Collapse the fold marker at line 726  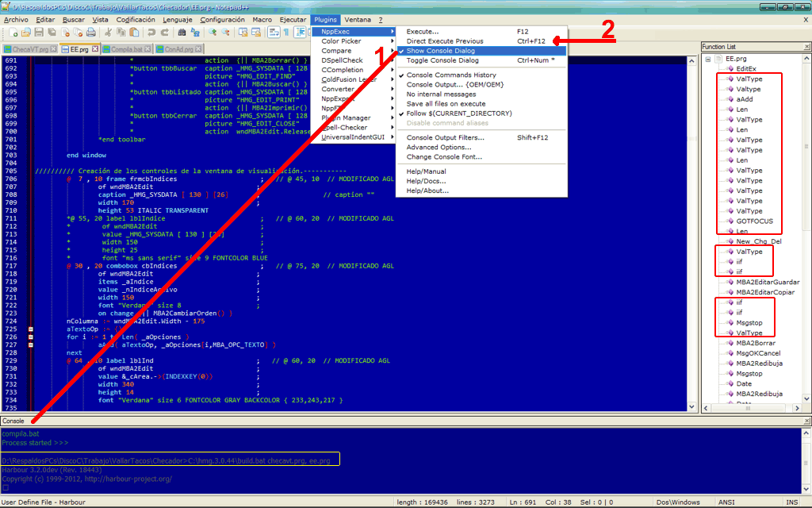pos(31,337)
